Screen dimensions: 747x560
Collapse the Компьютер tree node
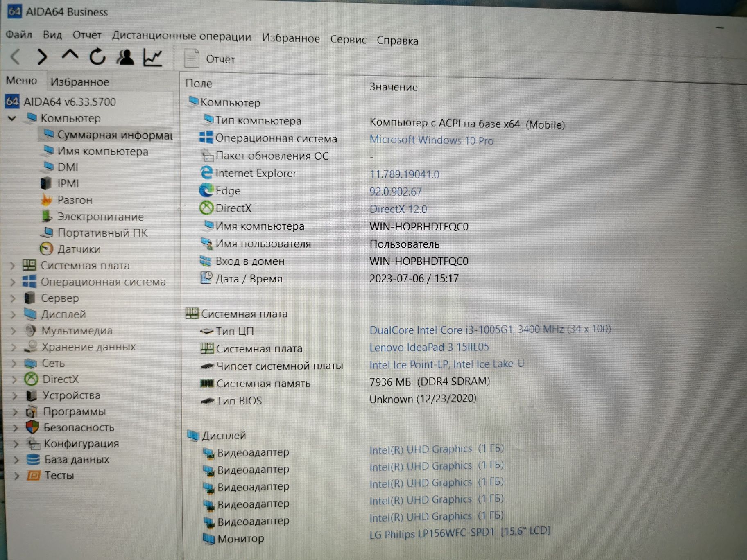[12, 119]
